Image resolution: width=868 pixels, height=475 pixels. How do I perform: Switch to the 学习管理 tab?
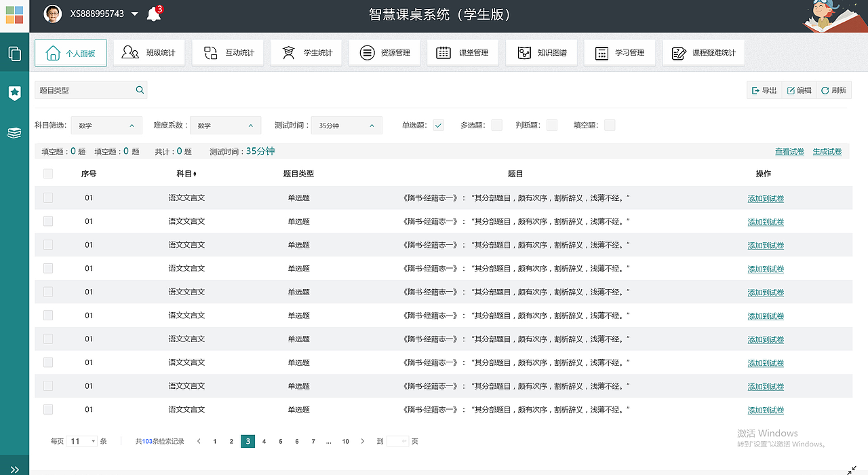pyautogui.click(x=620, y=53)
